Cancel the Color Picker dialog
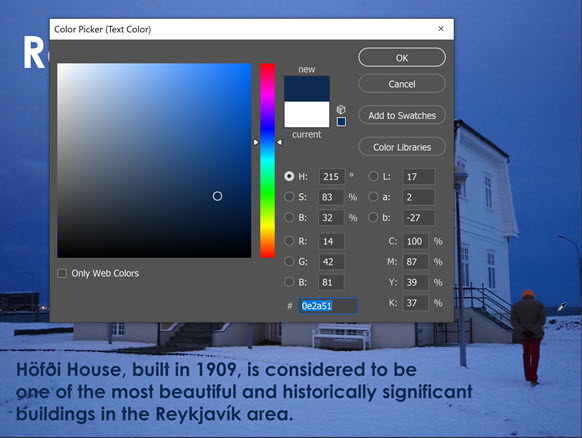This screenshot has width=582, height=438. coord(402,84)
